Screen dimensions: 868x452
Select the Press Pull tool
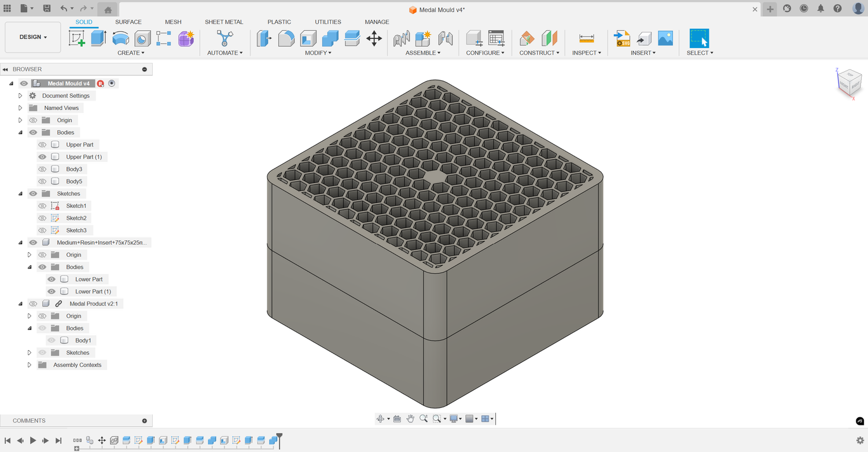tap(264, 39)
